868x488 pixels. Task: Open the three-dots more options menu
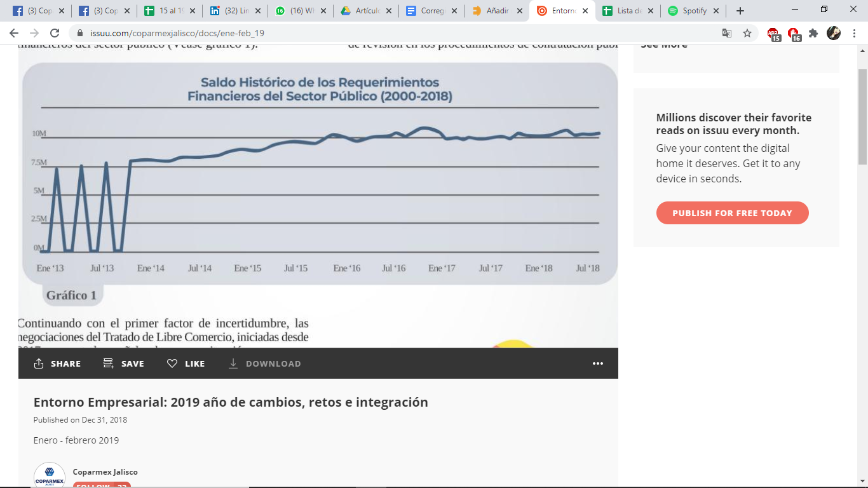[597, 363]
